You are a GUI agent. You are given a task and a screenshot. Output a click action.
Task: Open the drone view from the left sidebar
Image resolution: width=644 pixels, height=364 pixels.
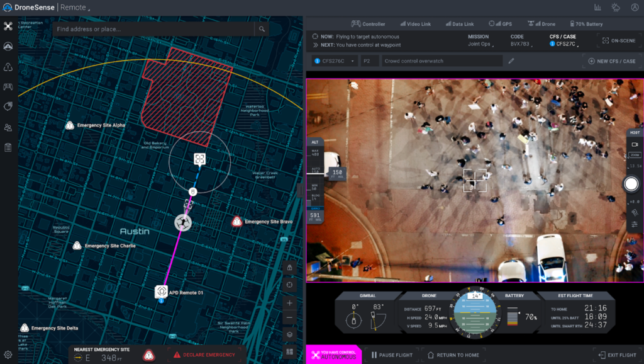(x=9, y=26)
